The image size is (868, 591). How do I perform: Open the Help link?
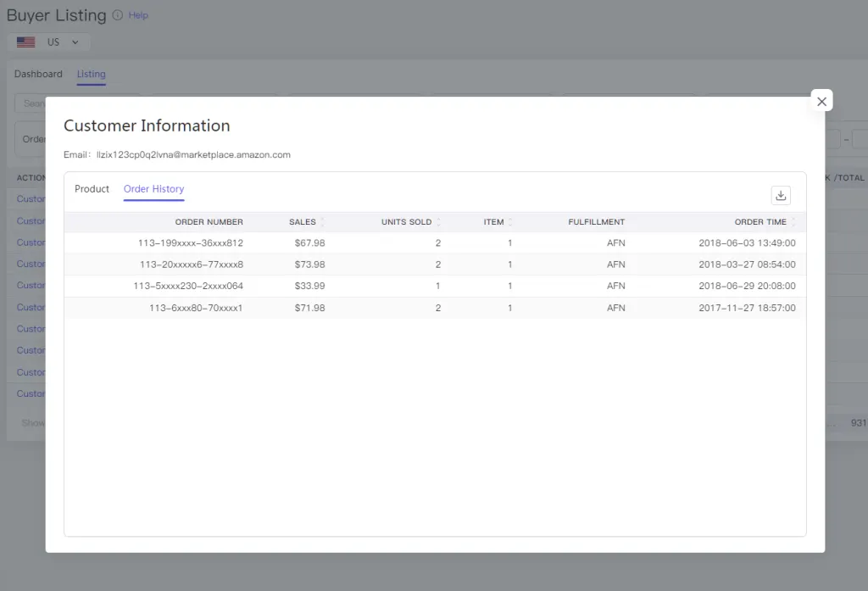click(x=138, y=15)
